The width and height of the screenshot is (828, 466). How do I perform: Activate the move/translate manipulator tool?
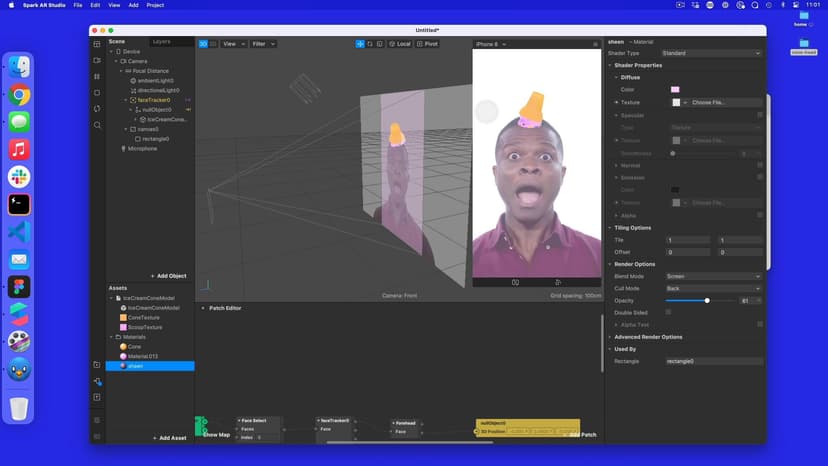click(x=360, y=44)
